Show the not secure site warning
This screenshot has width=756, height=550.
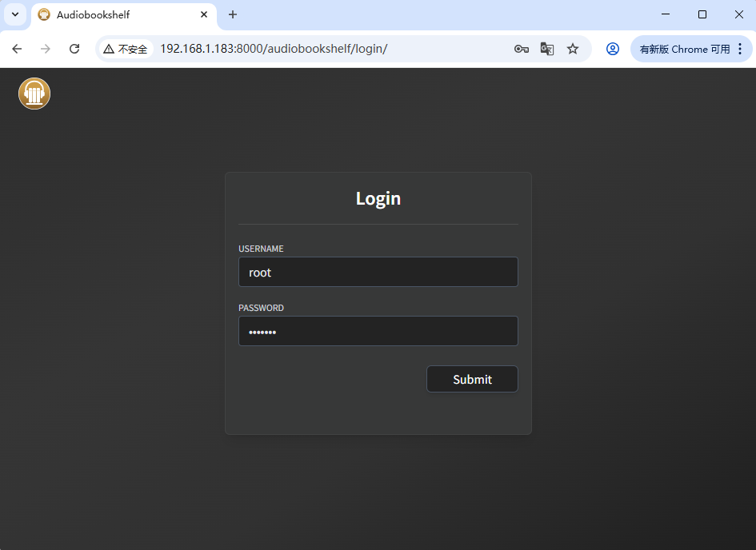tap(126, 49)
